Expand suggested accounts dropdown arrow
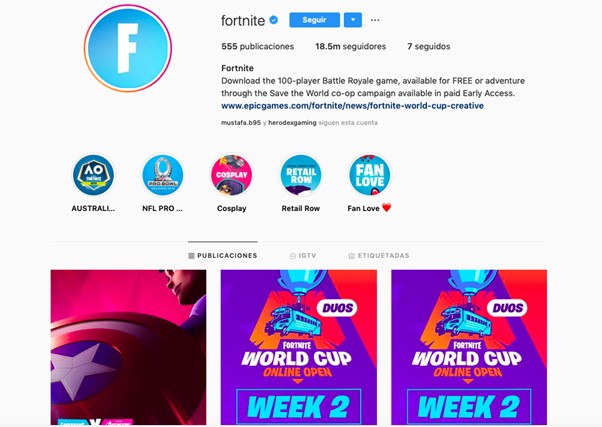Screen dimensions: 602x427 tap(353, 20)
